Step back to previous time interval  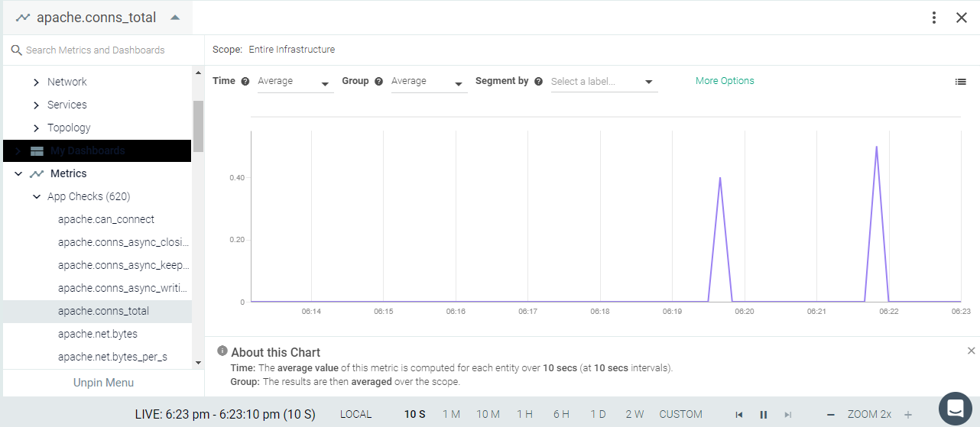click(739, 415)
